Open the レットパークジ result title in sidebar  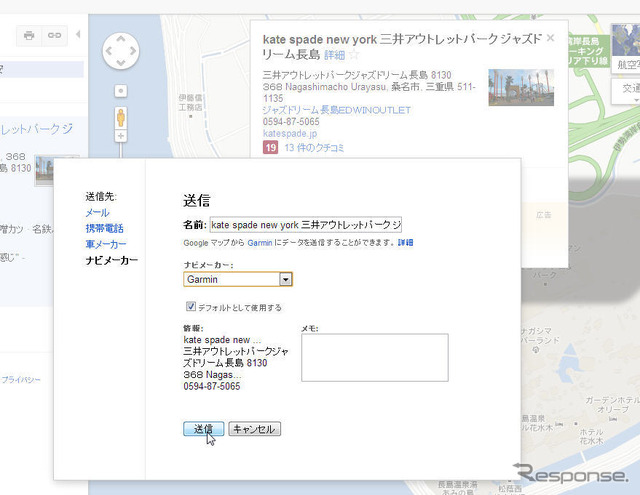37,129
